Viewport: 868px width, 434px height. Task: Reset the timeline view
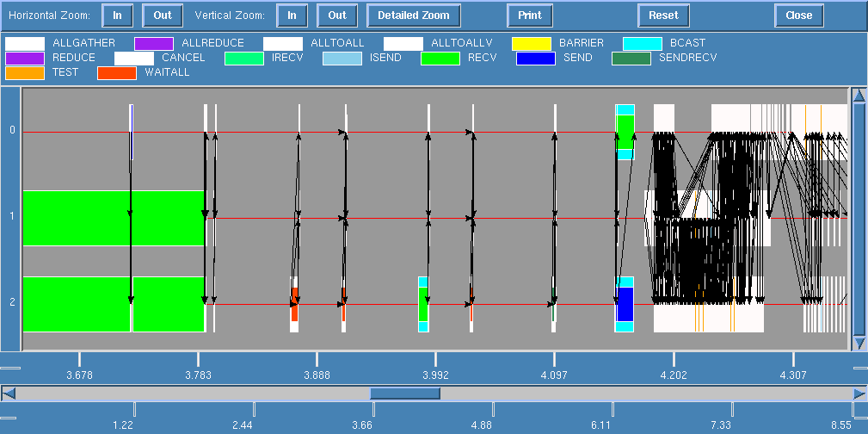click(663, 15)
